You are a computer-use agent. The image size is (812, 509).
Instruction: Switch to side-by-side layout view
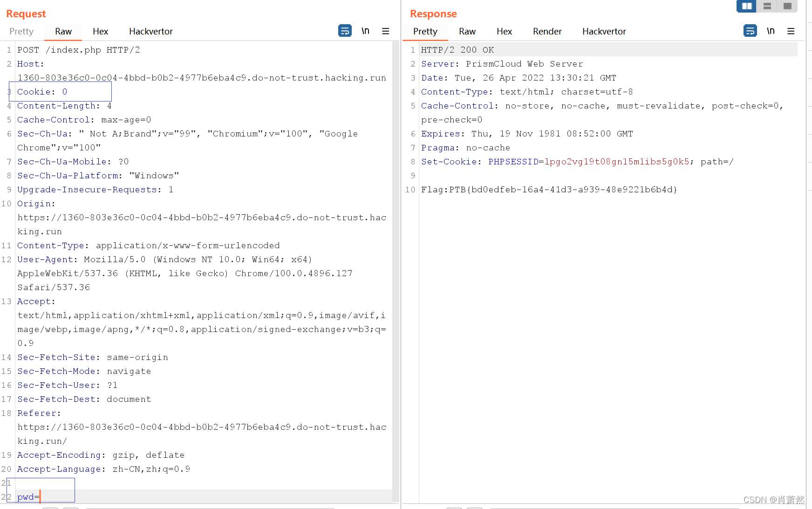click(747, 6)
